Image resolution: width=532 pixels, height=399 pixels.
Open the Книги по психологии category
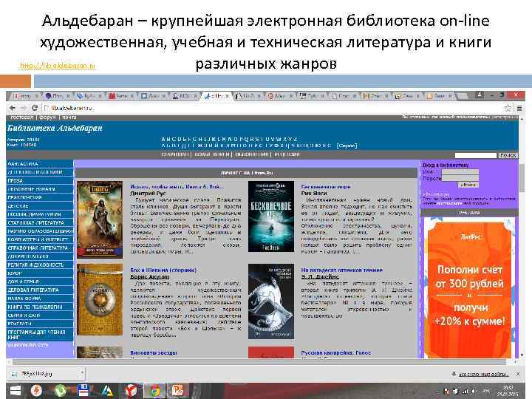(39, 307)
